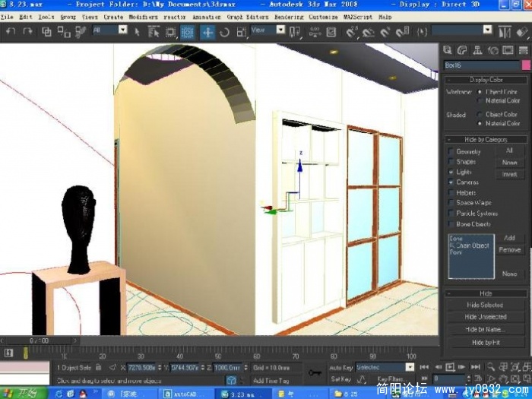
Task: Open the Motion command panel tab
Action: click(492, 51)
